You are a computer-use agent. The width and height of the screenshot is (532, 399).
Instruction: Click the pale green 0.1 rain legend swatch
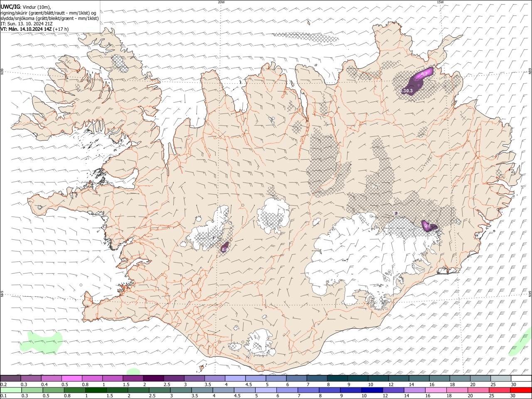10,390
